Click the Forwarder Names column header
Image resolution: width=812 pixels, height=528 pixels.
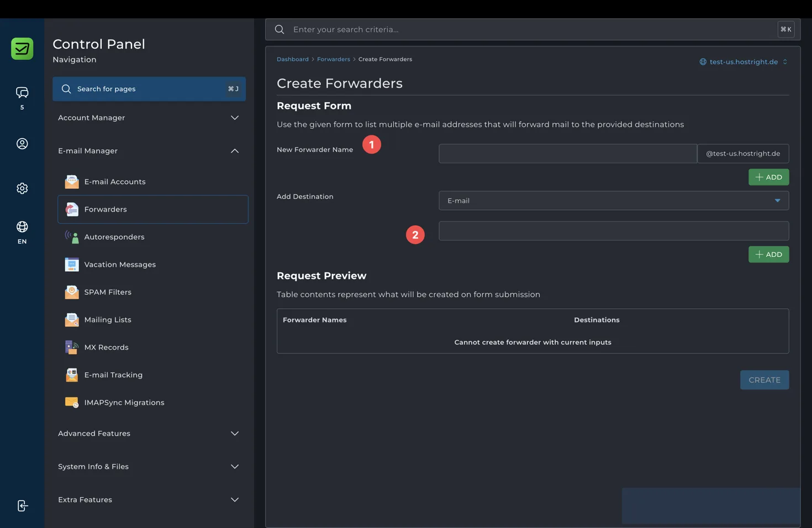(x=315, y=320)
